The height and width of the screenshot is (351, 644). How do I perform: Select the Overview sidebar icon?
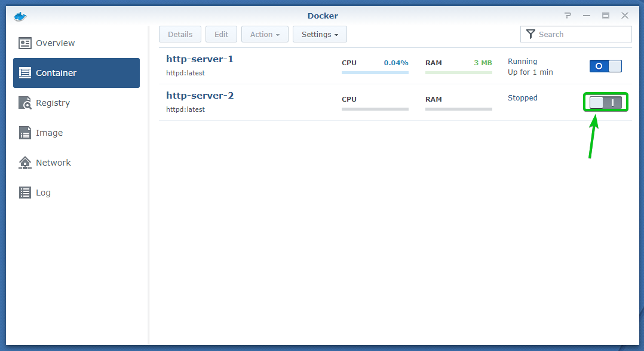(x=24, y=43)
